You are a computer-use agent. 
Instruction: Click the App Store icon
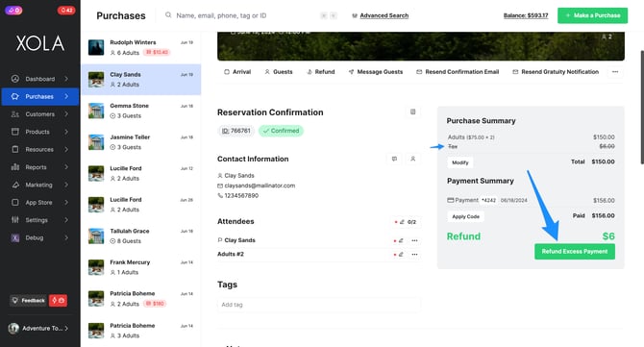click(15, 203)
